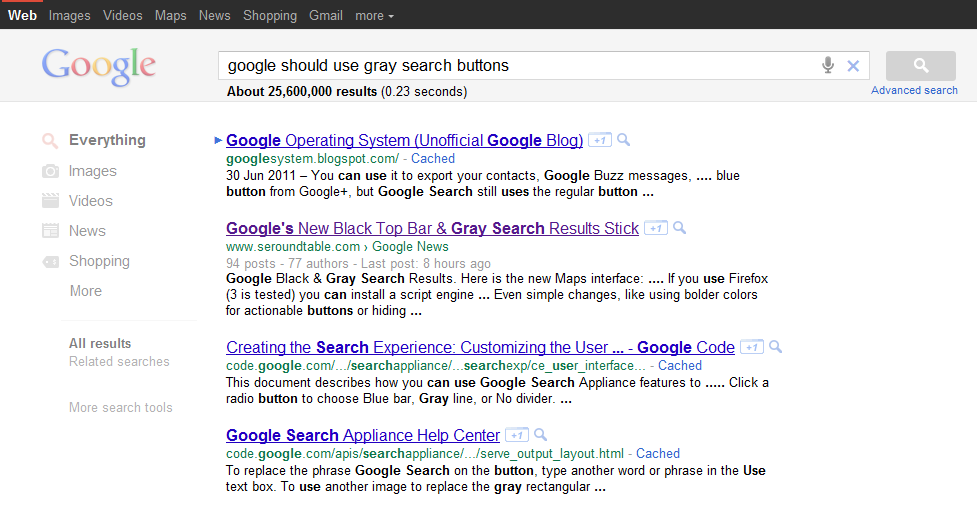Go to News in the top bar
The height and width of the screenshot is (509, 977).
(x=214, y=16)
